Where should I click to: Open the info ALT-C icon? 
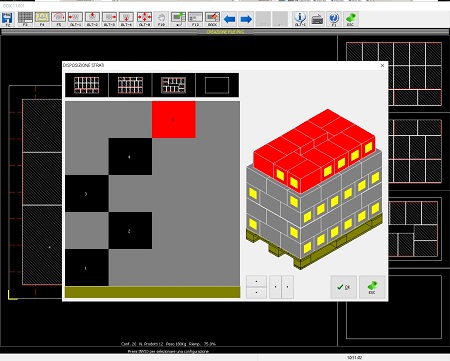(x=300, y=19)
